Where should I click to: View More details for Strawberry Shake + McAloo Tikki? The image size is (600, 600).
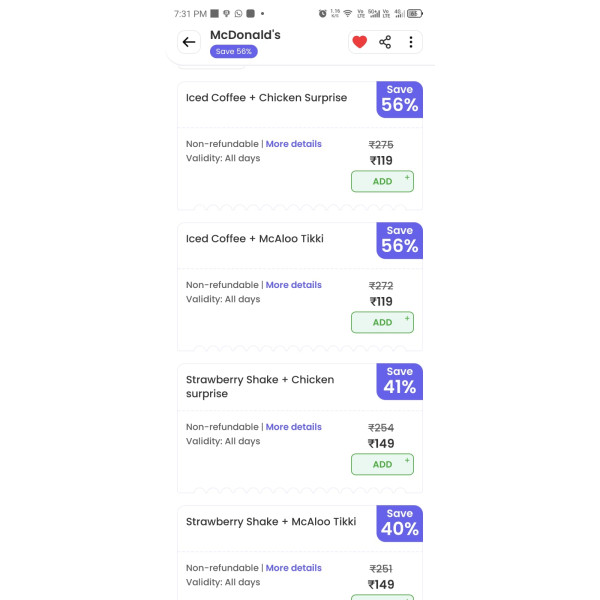[x=294, y=568]
